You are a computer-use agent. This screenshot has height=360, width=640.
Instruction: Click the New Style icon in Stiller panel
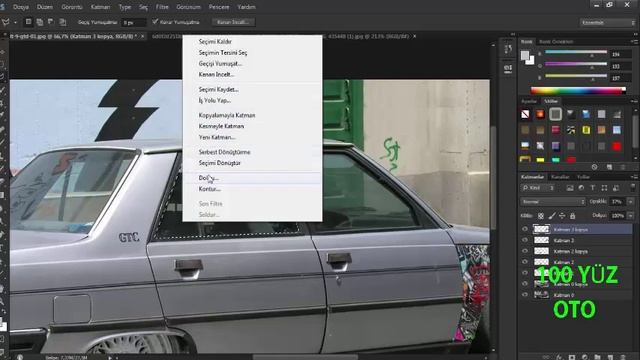point(609,167)
